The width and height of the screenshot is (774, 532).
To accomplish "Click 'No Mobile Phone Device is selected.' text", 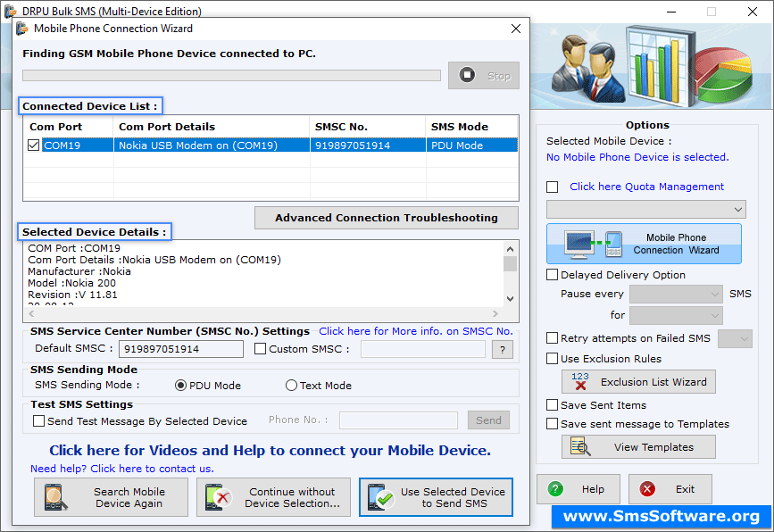I will 637,157.
